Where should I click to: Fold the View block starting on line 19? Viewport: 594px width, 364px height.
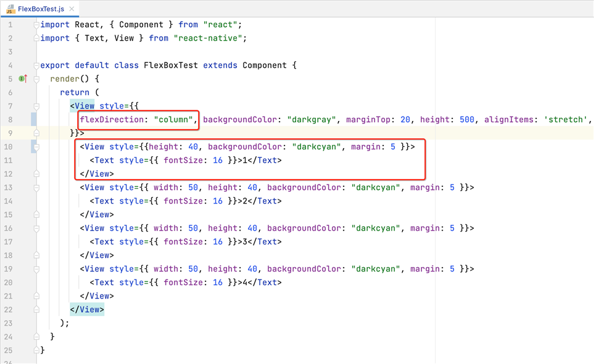click(36, 269)
